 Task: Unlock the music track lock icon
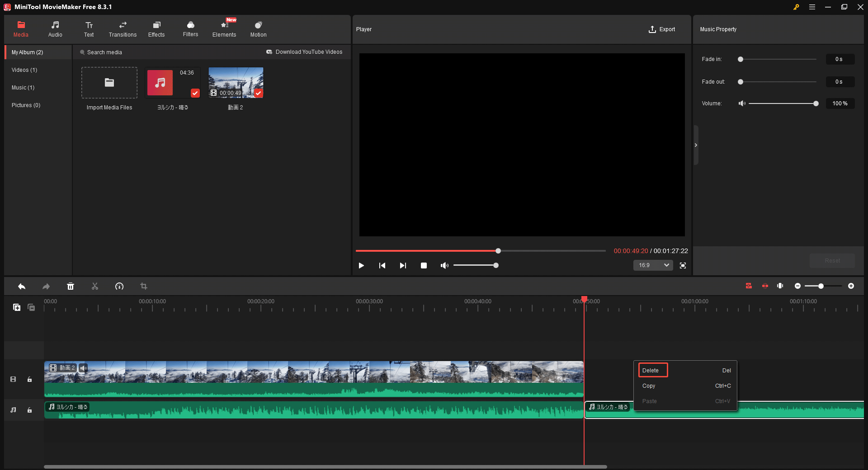click(x=29, y=410)
